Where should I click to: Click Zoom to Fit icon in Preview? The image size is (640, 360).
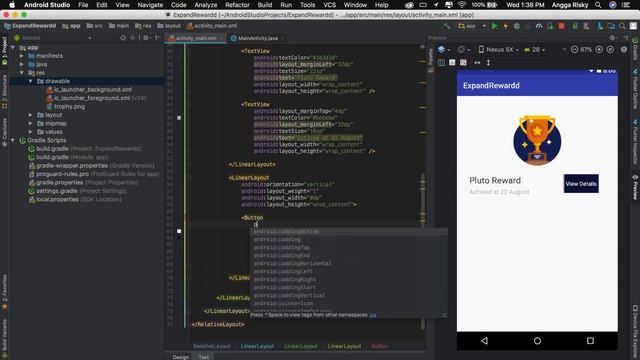tap(610, 49)
